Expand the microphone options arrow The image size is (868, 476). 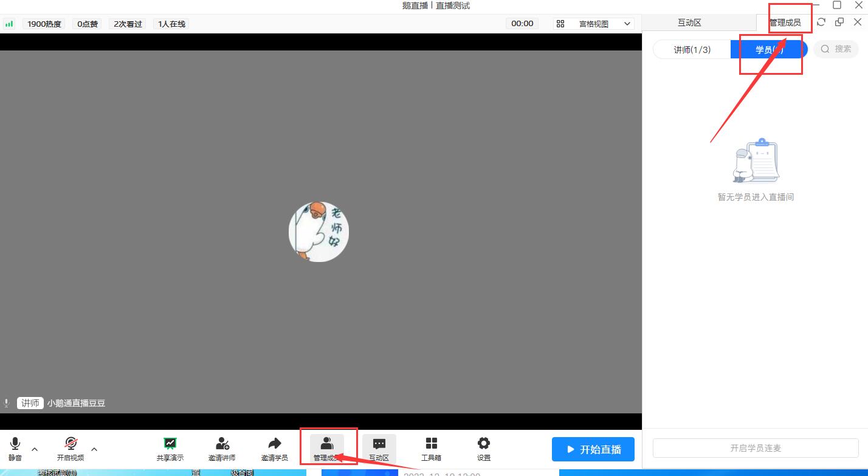[x=35, y=449]
